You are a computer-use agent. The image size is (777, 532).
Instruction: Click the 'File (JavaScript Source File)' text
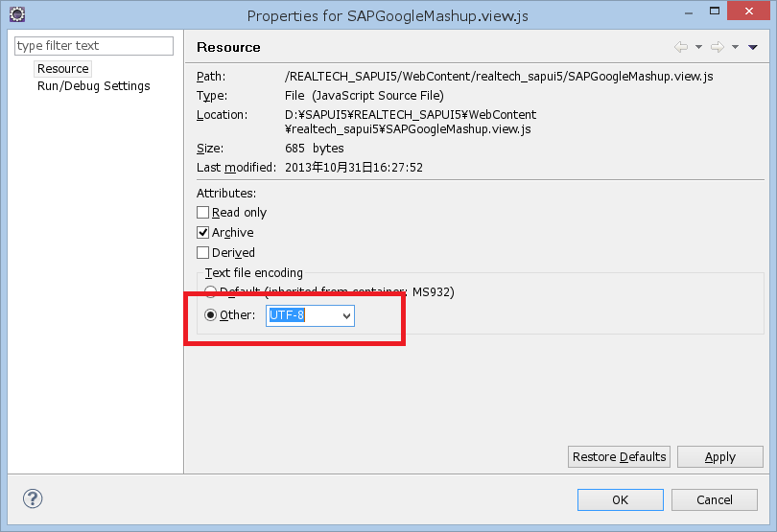point(365,96)
